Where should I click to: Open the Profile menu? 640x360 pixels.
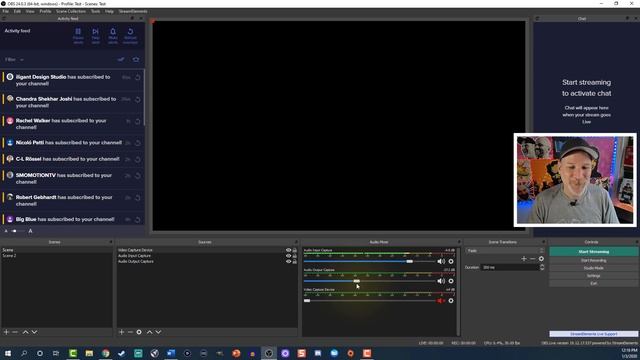tap(45, 11)
